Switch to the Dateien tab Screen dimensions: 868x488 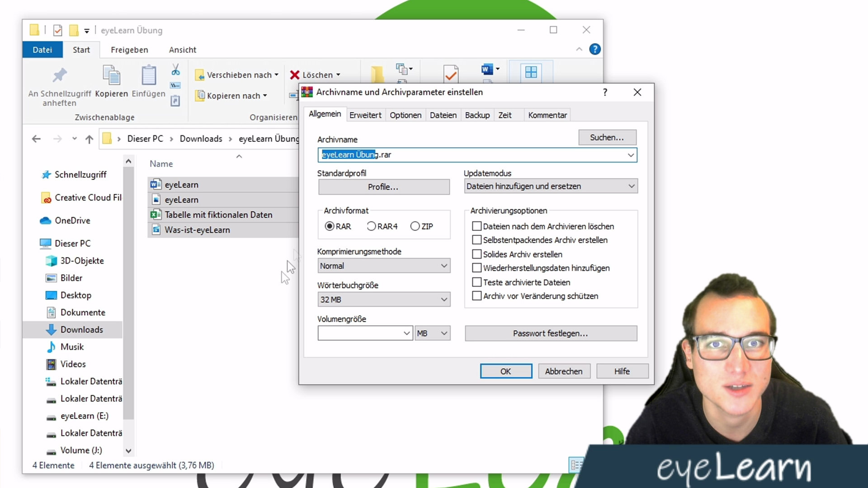[x=443, y=115]
